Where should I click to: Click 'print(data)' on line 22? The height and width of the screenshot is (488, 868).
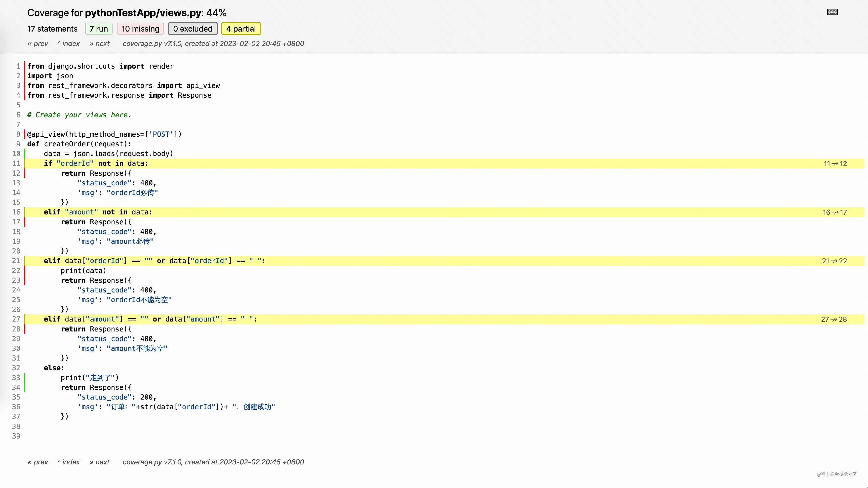(x=83, y=271)
